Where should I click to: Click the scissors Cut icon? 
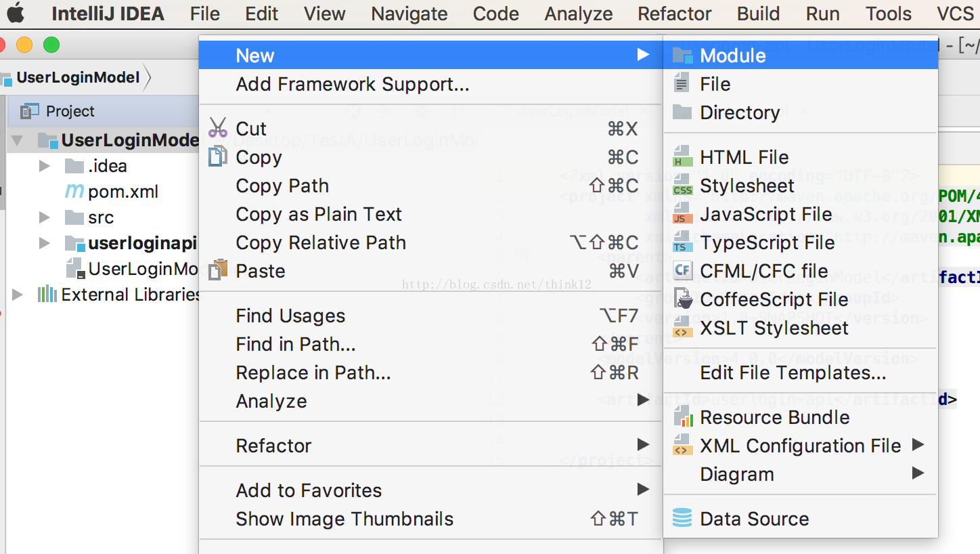[218, 128]
